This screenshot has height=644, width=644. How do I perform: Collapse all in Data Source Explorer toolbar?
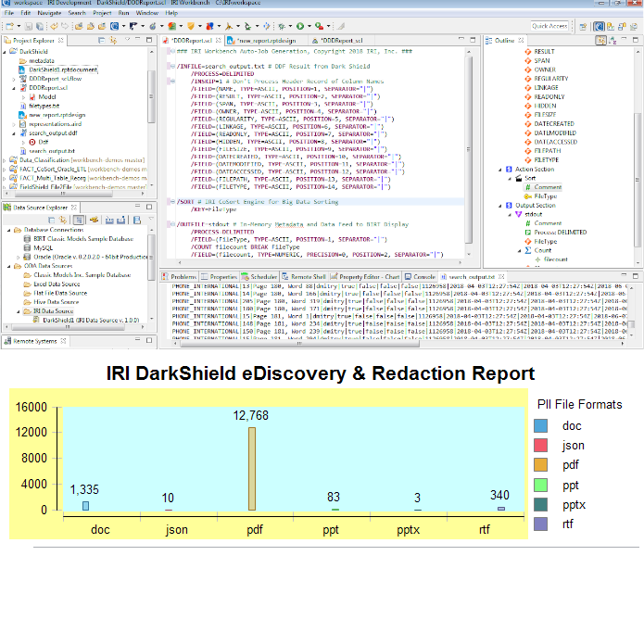(51, 220)
